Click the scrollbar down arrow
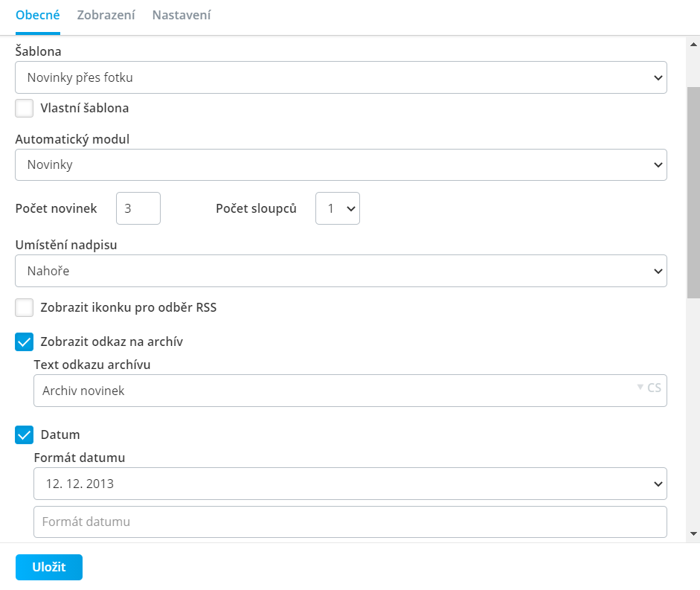 [693, 533]
